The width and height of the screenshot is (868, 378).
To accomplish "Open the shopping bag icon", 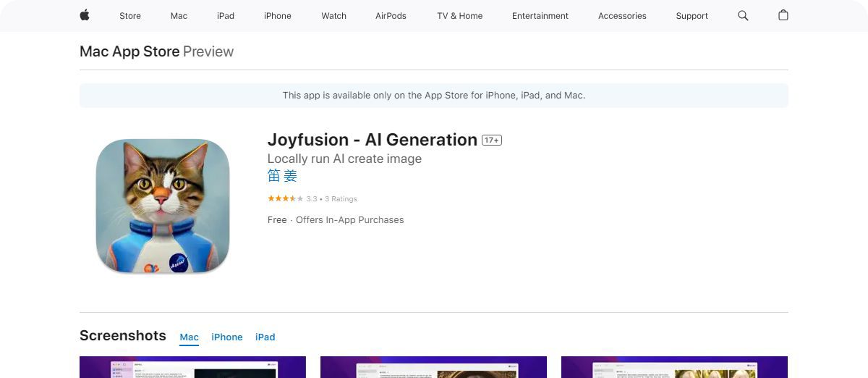I will (783, 15).
